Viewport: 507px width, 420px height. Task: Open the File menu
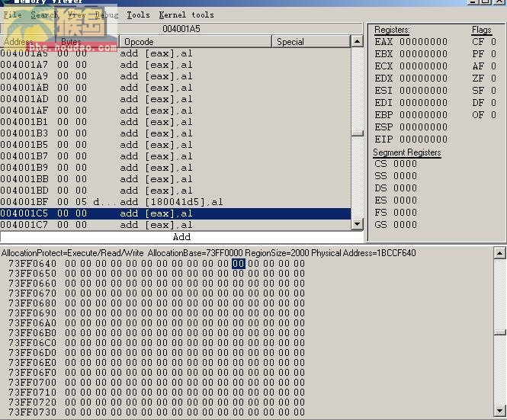(13, 15)
